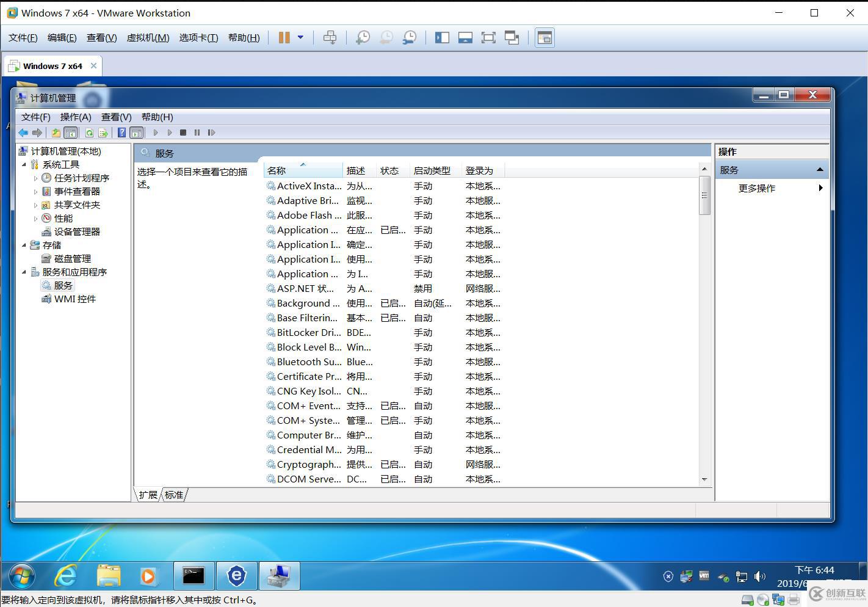
Task: Select WMI 控件 in the console tree
Action: pos(68,299)
